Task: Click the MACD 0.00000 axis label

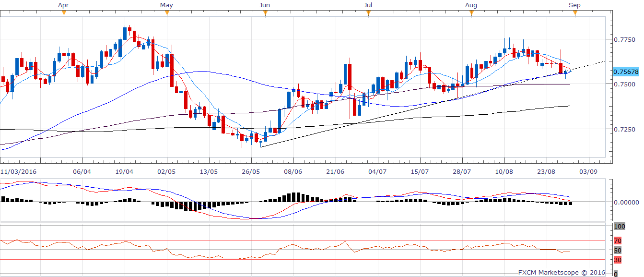Action: (x=626, y=202)
